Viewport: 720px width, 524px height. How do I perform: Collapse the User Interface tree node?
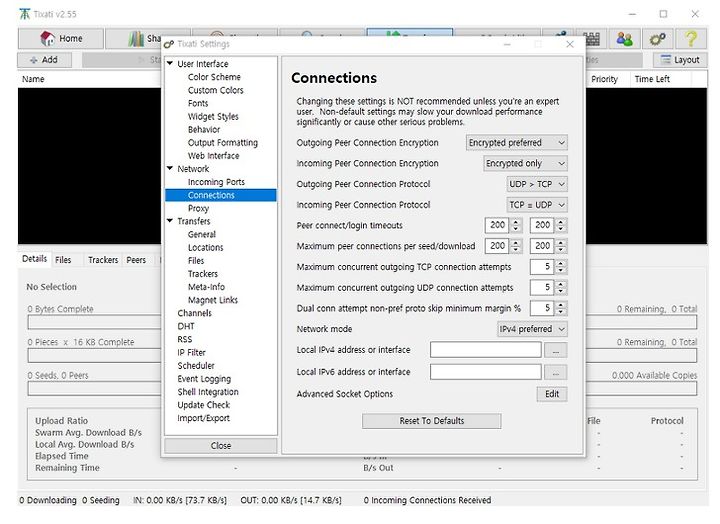(170, 63)
